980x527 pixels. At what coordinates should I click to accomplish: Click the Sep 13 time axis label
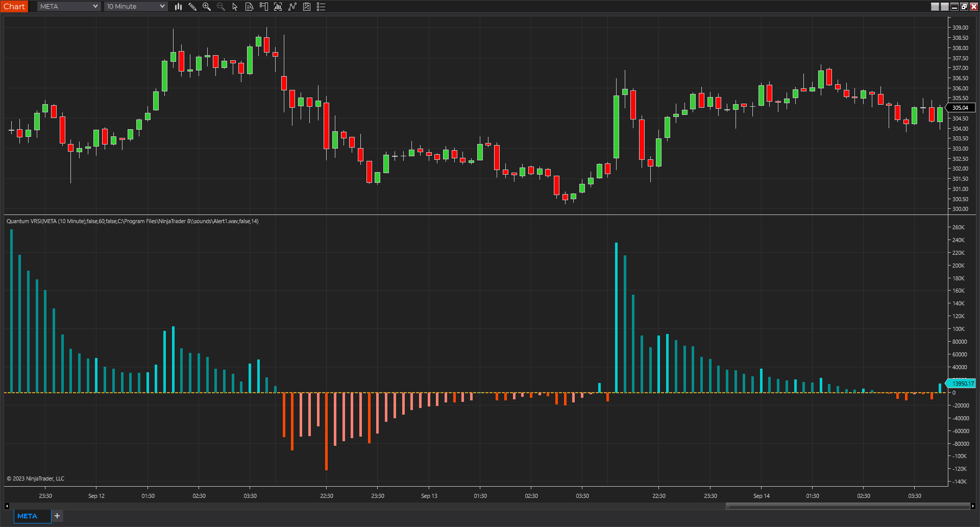429,496
